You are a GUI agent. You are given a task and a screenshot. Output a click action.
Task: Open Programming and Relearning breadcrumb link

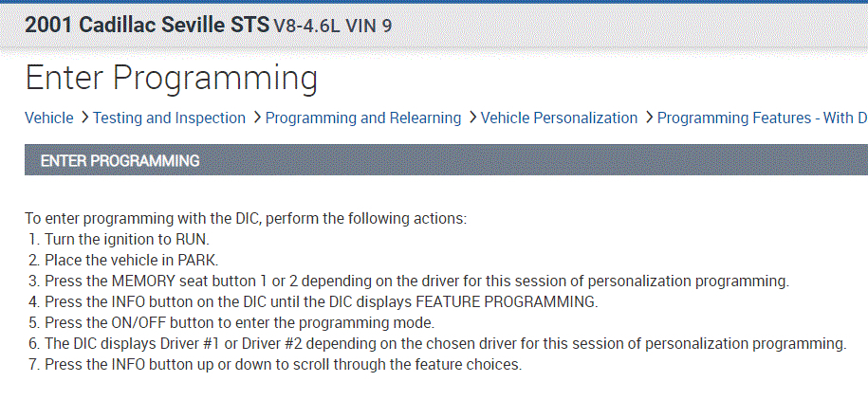point(362,118)
